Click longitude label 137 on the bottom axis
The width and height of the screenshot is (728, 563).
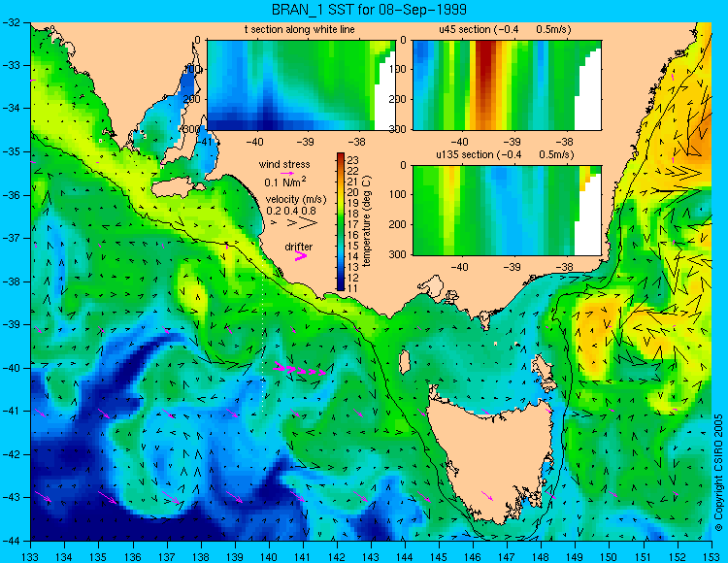pos(167,557)
